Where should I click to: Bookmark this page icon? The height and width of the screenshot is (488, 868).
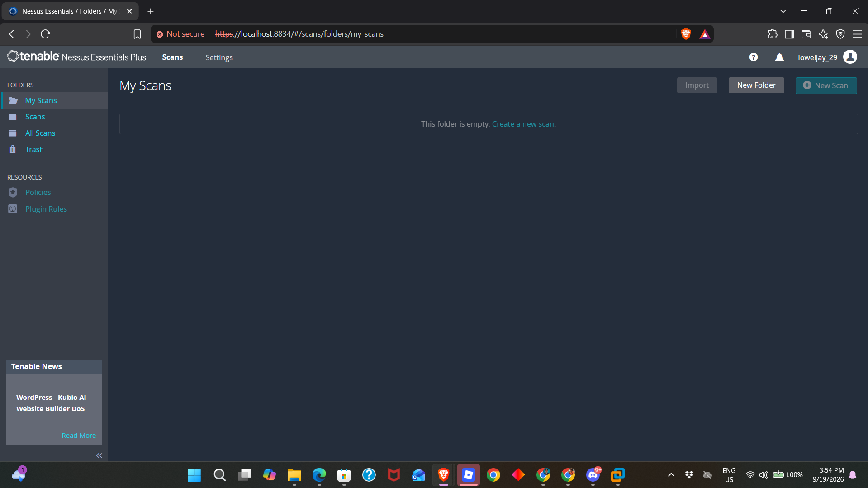click(137, 34)
